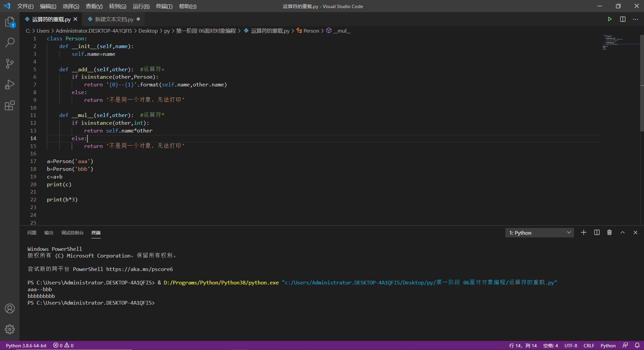Viewport: 644px width, 350px height.
Task: Open the Users breadcrumb
Action: (x=43, y=31)
